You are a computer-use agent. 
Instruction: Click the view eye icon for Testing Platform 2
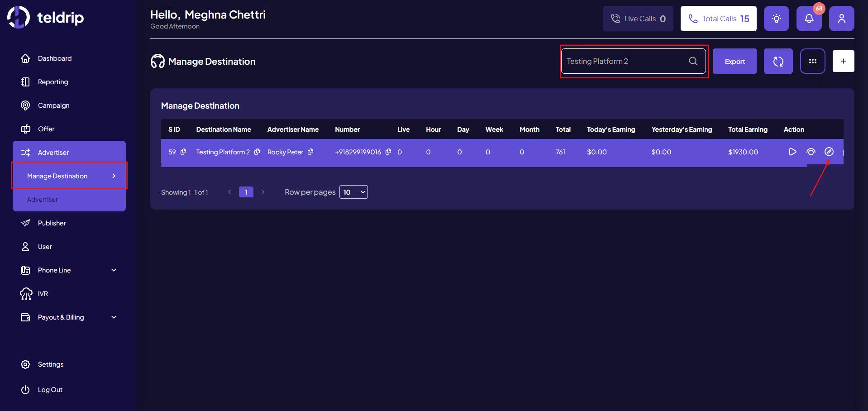(811, 152)
